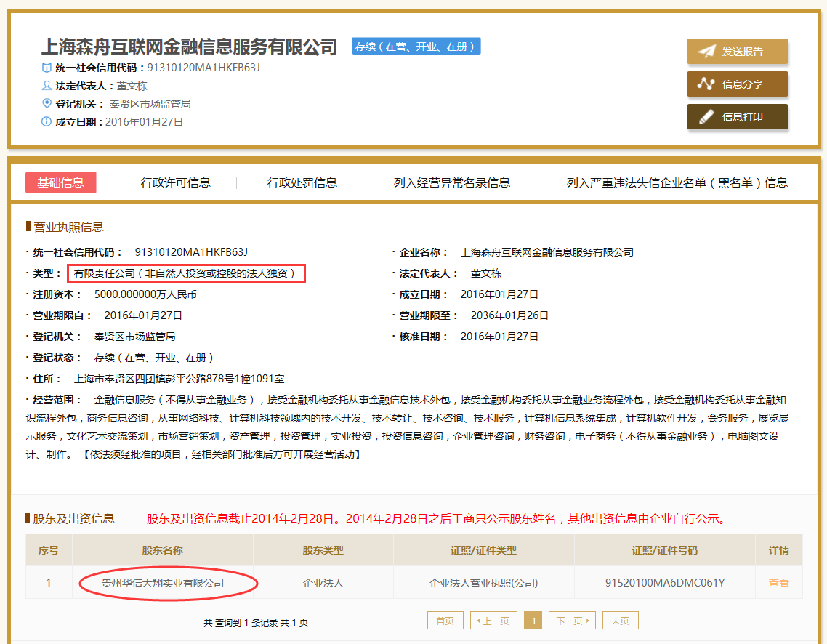Click the 详情 column header
This screenshot has height=644, width=827.
[x=778, y=550]
